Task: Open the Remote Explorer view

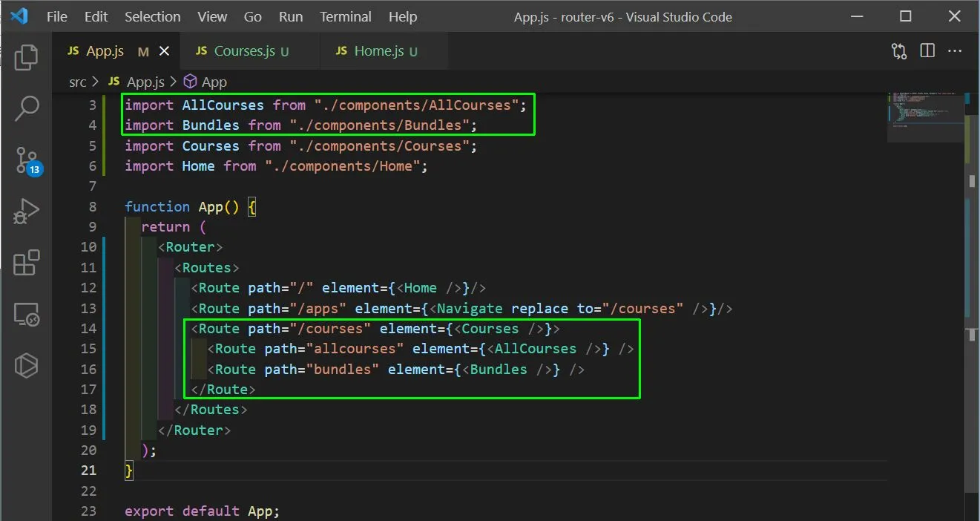Action: [x=26, y=315]
